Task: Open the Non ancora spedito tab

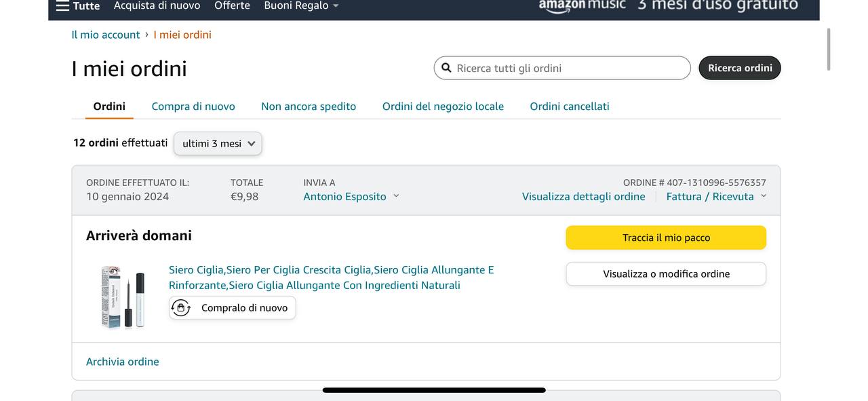Action: click(309, 107)
